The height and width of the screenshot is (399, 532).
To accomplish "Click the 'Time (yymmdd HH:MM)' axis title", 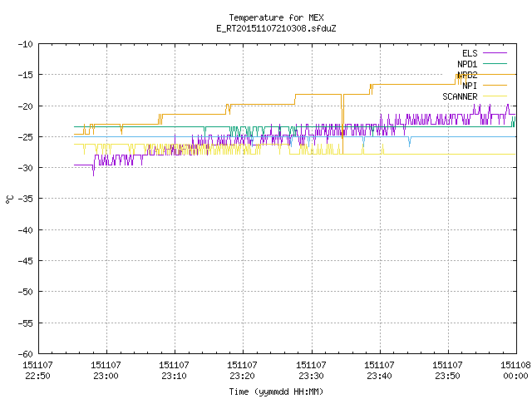I will coord(276,392).
